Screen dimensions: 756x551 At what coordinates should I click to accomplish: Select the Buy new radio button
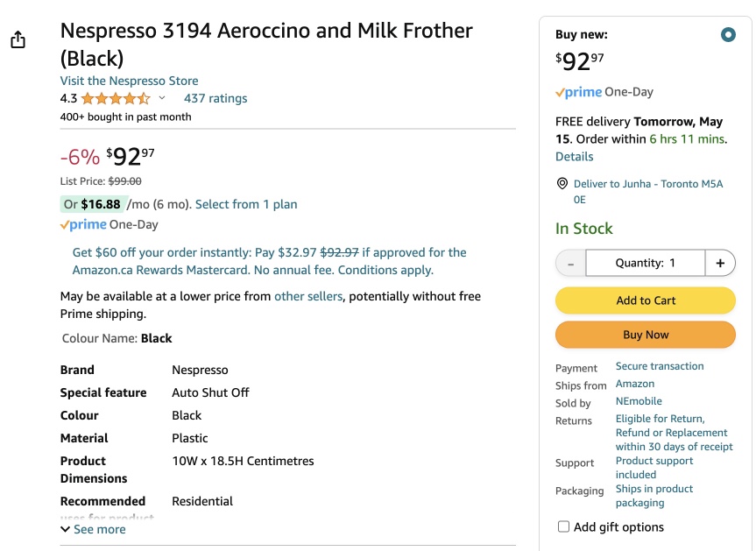tap(728, 35)
